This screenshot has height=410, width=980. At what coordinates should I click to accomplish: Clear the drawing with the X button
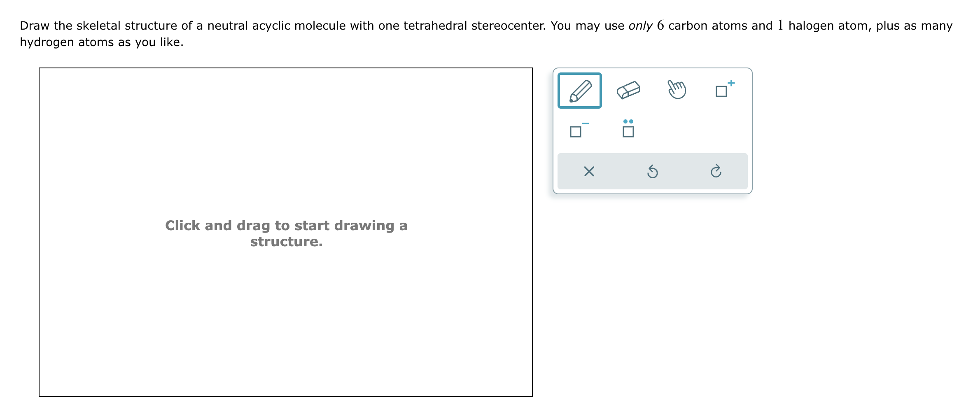click(x=589, y=172)
